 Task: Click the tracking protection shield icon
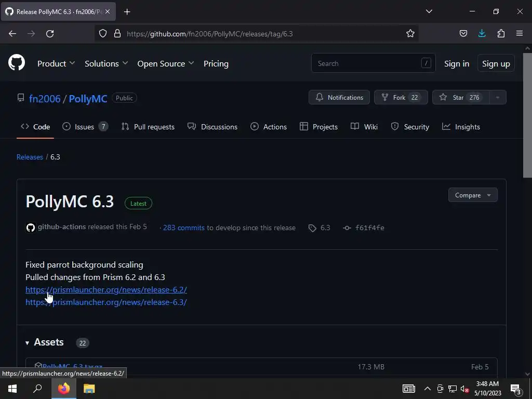pos(103,34)
